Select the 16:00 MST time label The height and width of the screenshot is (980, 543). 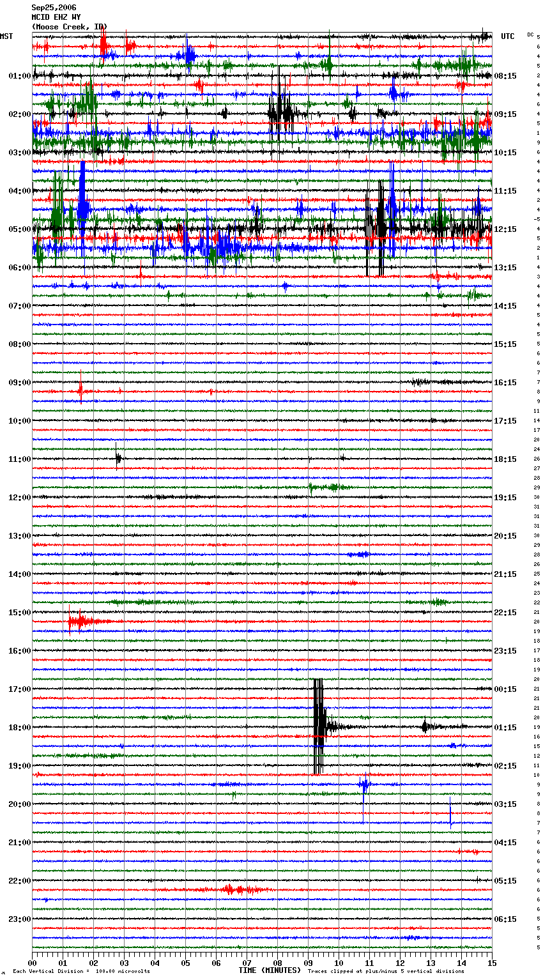(x=19, y=651)
